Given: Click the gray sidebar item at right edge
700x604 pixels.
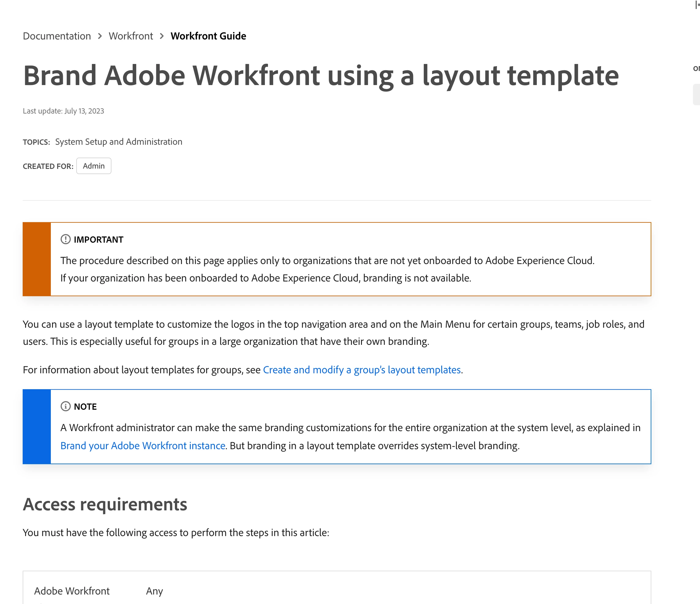Looking at the screenshot, I should click(x=696, y=95).
